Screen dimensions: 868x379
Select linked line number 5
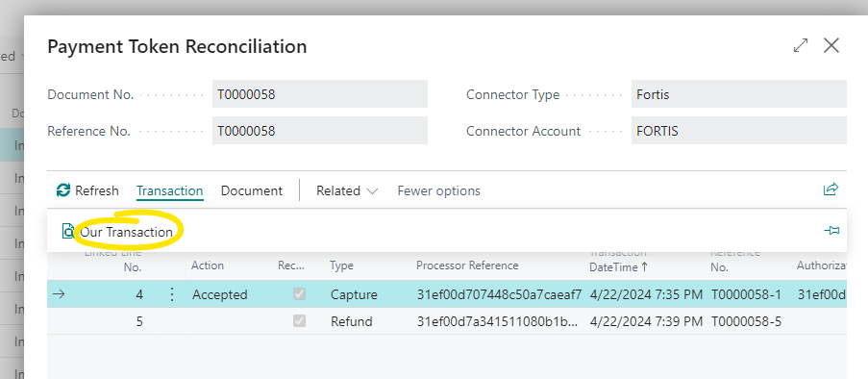(139, 321)
